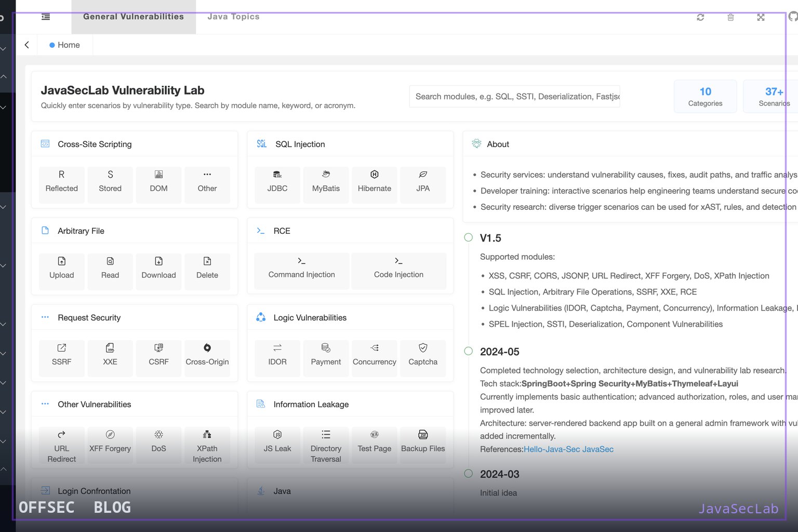This screenshot has width=798, height=532.
Task: Click the refresh icon in top bar
Action: pyautogui.click(x=700, y=17)
